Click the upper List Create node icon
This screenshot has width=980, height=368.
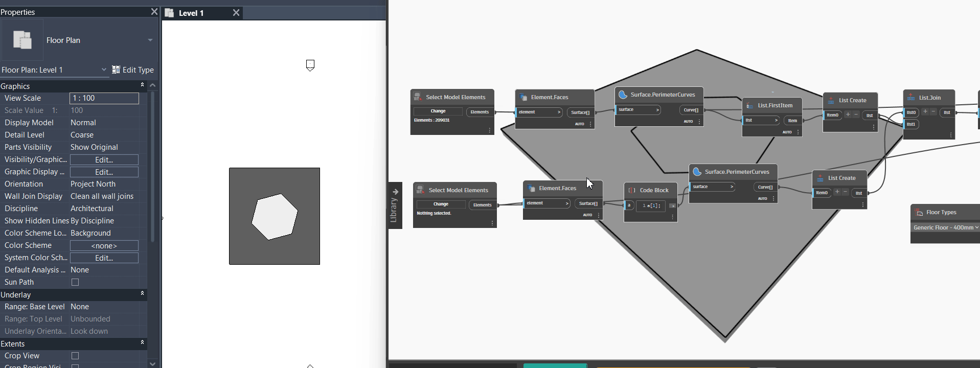pyautogui.click(x=831, y=100)
